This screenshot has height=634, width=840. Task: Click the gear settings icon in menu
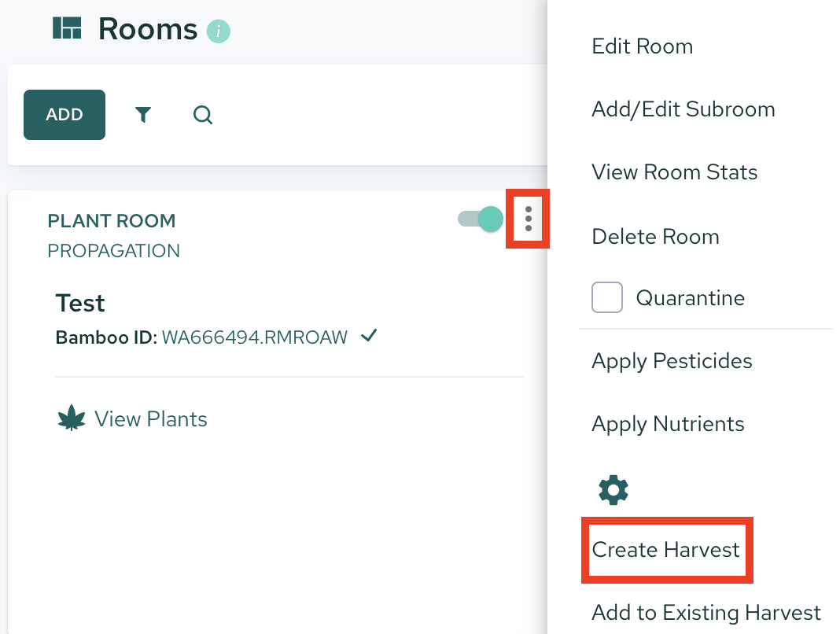coord(613,490)
